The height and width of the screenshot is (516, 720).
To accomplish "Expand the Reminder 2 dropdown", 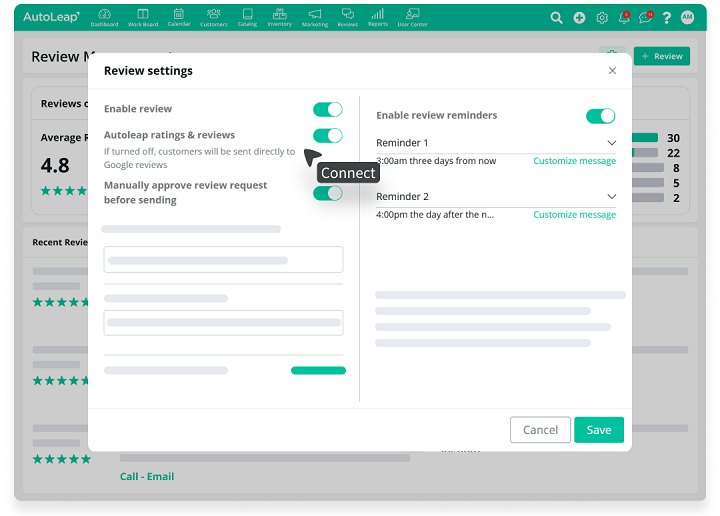I will 611,197.
